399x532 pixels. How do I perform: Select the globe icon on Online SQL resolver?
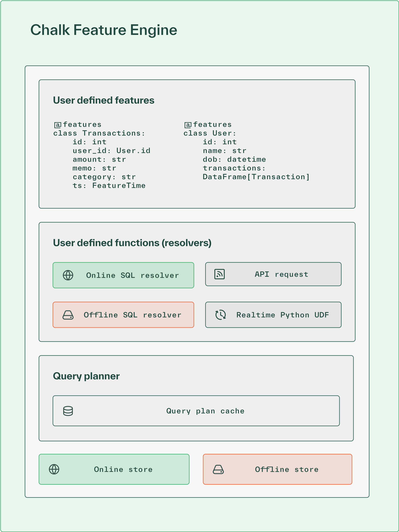(x=68, y=275)
